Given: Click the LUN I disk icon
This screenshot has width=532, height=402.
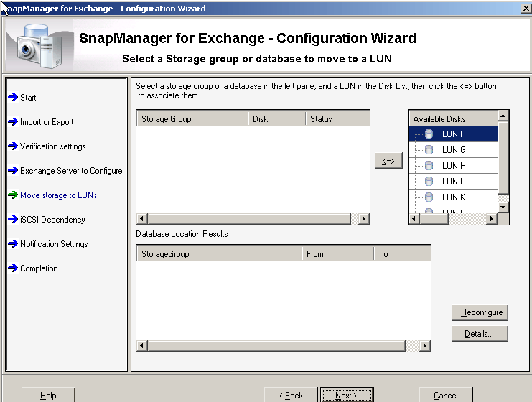Looking at the screenshot, I should 429,181.
